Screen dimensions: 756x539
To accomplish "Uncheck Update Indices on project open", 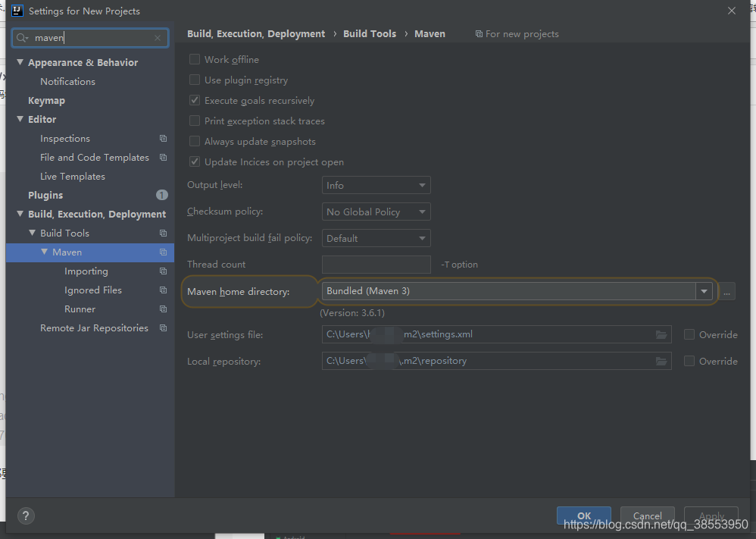I will (195, 161).
